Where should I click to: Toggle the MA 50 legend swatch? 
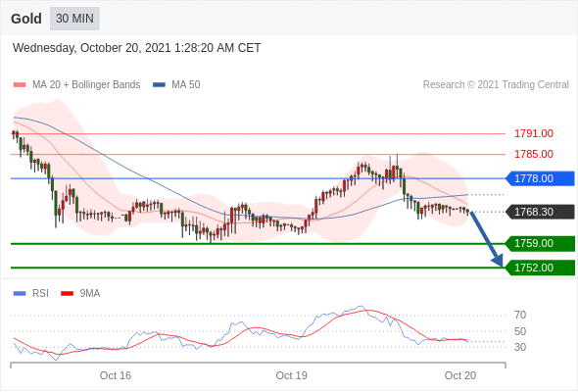[x=159, y=85]
